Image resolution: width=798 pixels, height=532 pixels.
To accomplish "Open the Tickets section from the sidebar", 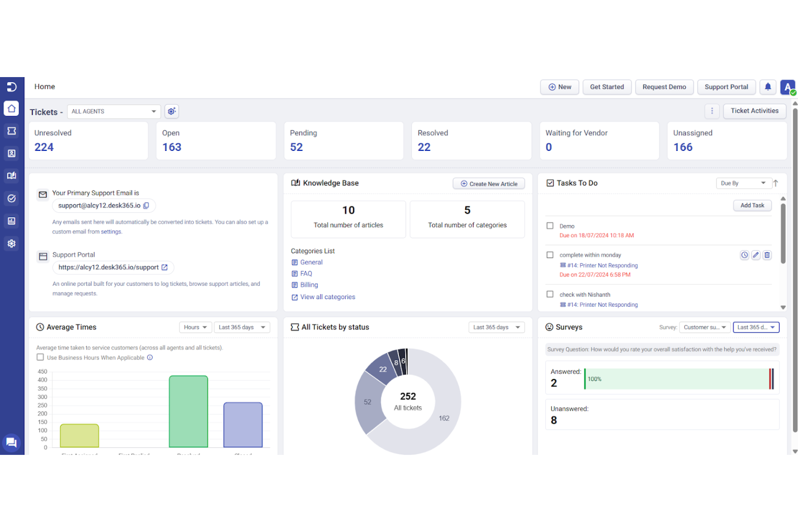I will coord(11,130).
